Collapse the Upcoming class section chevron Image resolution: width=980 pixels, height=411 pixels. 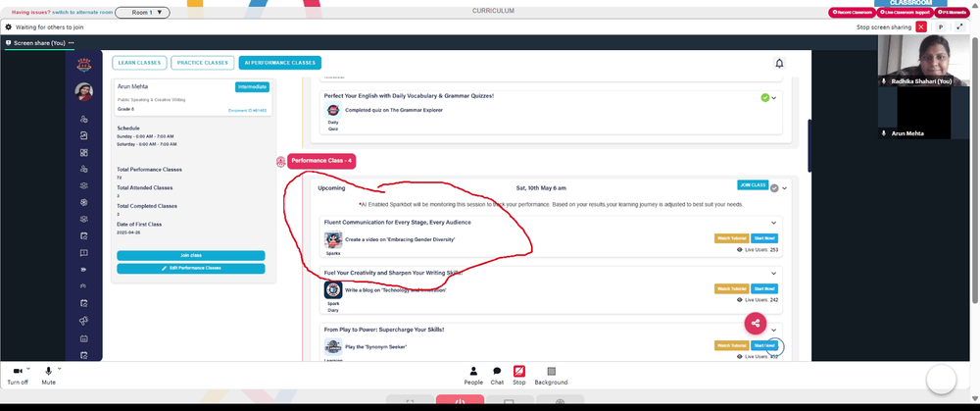[x=784, y=187]
